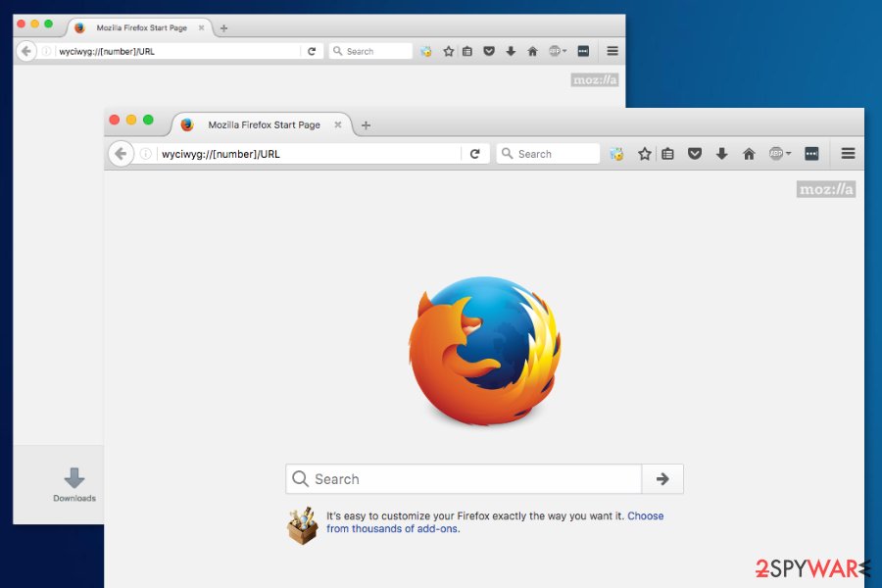Close Mozilla Firefox Start Page tab in front window
Image resolution: width=882 pixels, height=588 pixels.
338,124
